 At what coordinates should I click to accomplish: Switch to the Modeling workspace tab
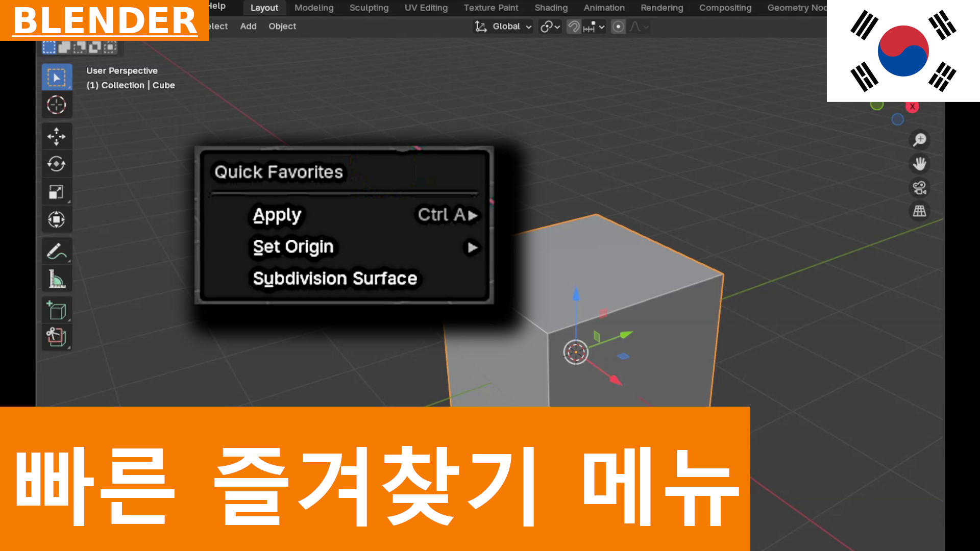[x=314, y=8]
